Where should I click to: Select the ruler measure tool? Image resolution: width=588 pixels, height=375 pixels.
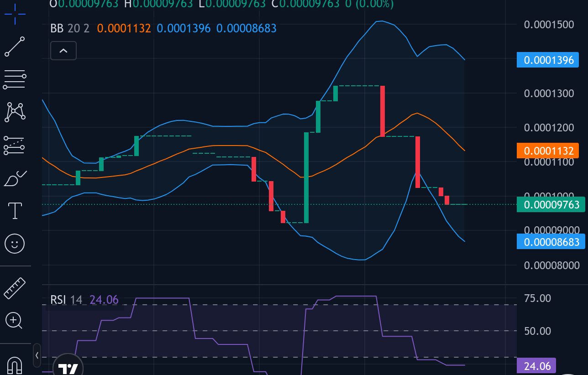coord(15,288)
